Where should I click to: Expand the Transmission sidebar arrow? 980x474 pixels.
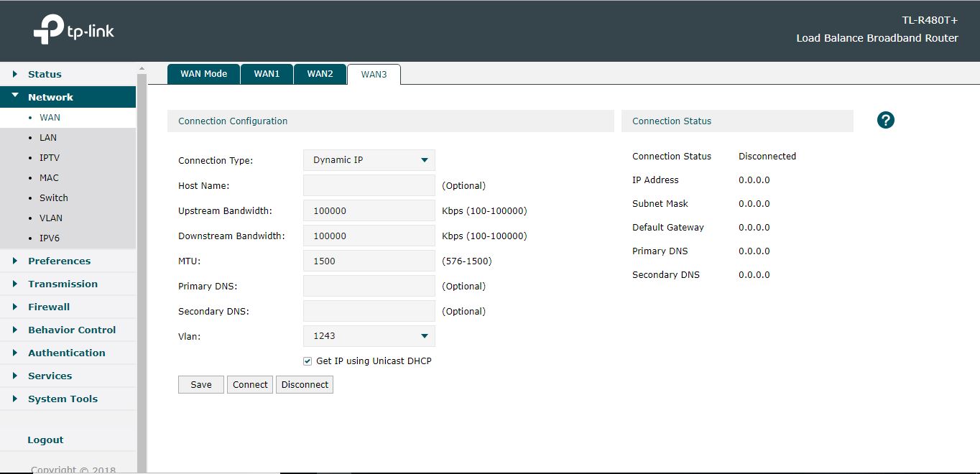coord(15,284)
